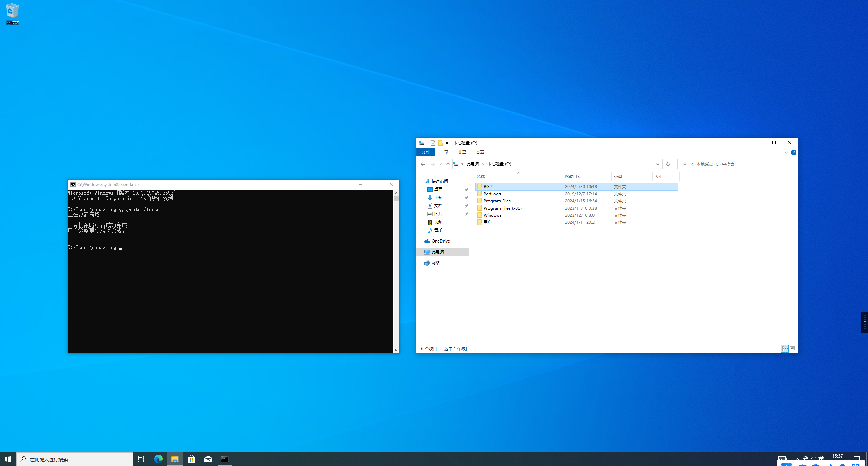
Task: Open the Windows Start menu
Action: click(x=8, y=459)
